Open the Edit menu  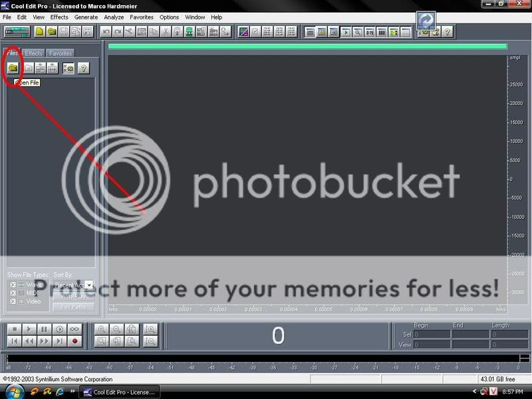click(22, 17)
